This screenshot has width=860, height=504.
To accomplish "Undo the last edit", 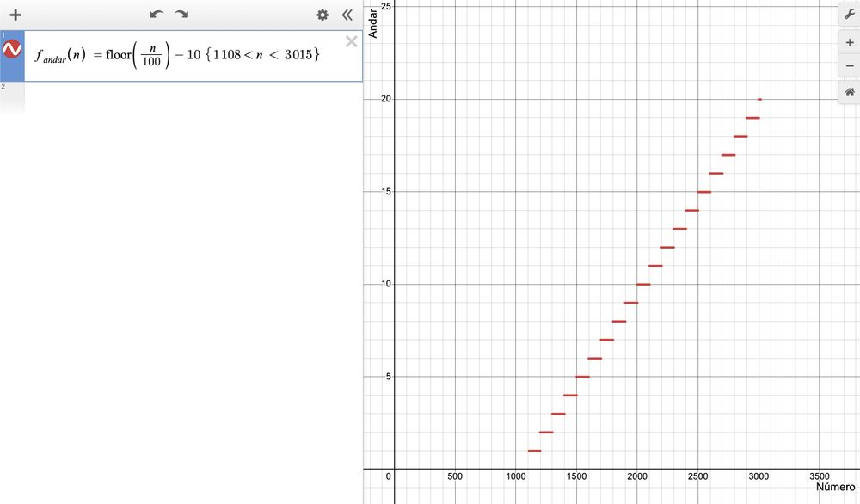I will (157, 15).
